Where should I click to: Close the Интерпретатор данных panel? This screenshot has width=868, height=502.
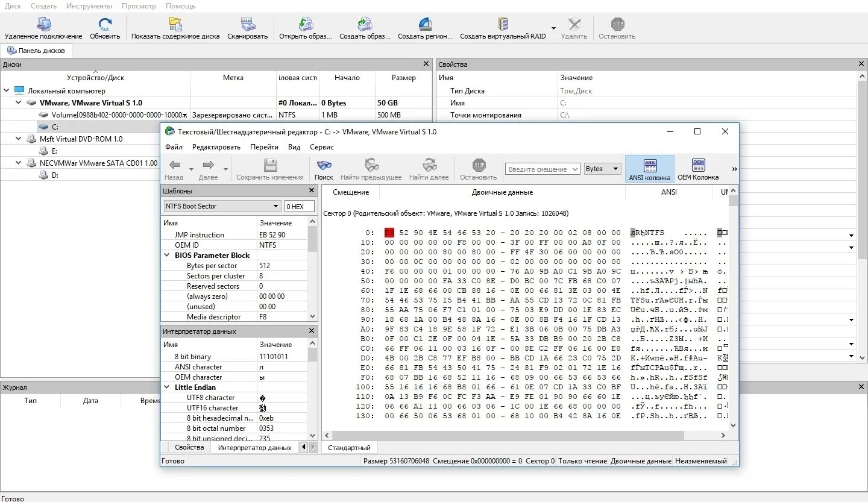tap(312, 331)
